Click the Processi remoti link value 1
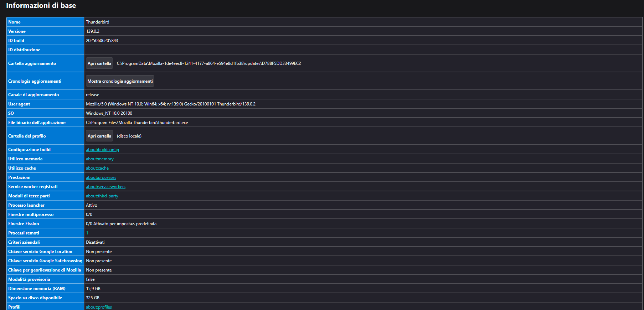 (x=87, y=233)
